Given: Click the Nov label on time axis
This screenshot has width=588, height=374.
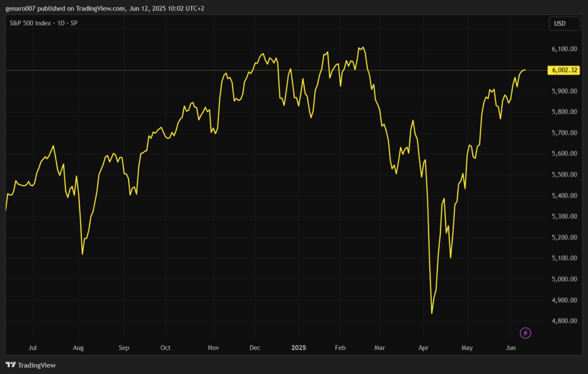Looking at the screenshot, I should tap(214, 348).
